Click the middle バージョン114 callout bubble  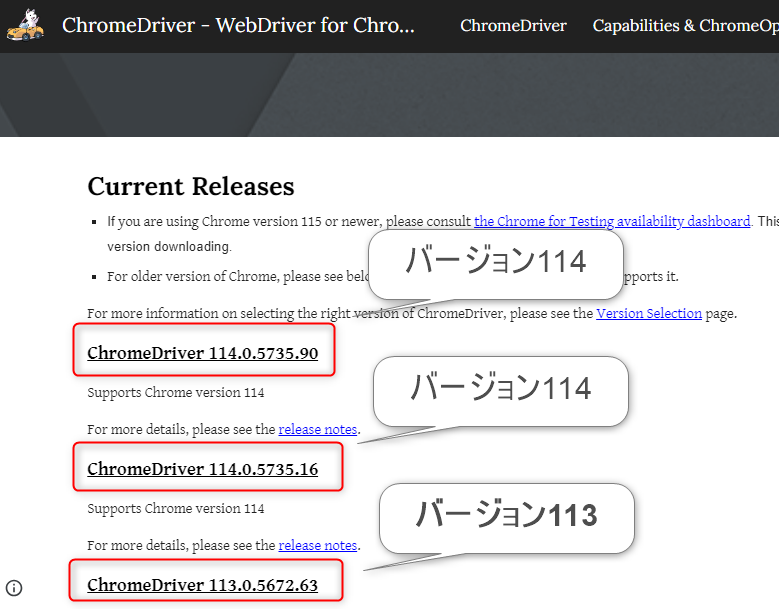(500, 389)
